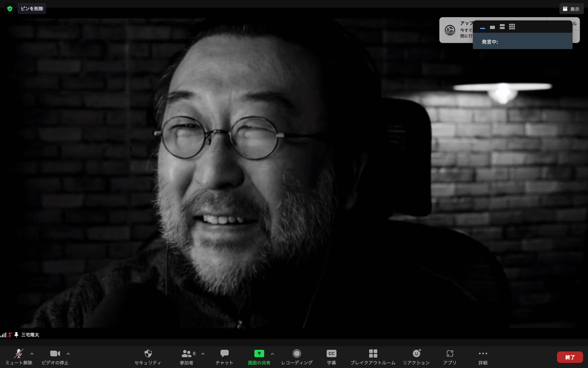The height and width of the screenshot is (368, 588).
Task: Open the アプリ apps panel
Action: pyautogui.click(x=450, y=357)
